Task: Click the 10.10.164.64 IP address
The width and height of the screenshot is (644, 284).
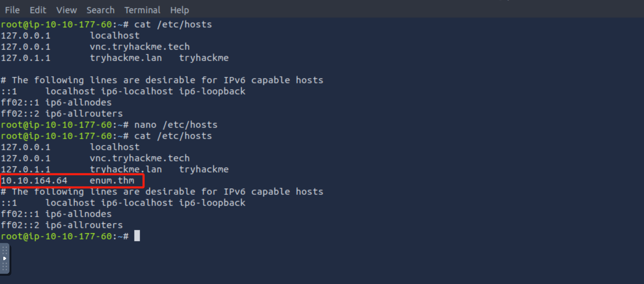Action: (34, 180)
